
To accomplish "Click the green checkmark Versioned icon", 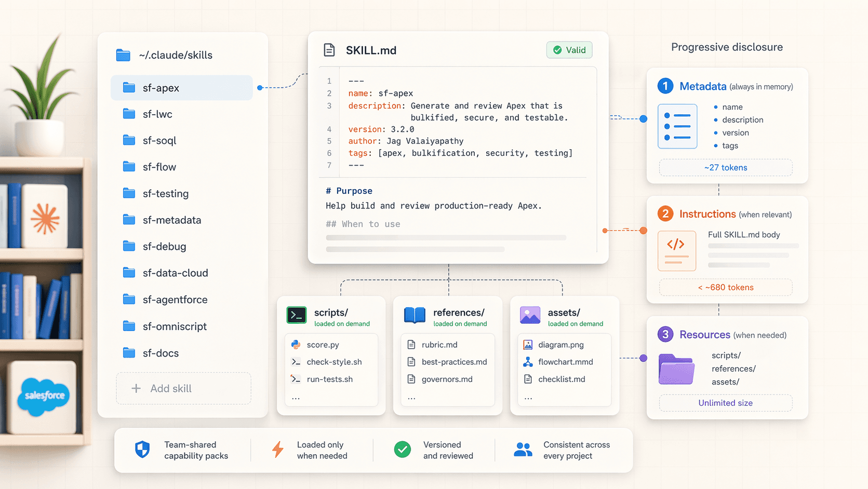I will pos(402,450).
